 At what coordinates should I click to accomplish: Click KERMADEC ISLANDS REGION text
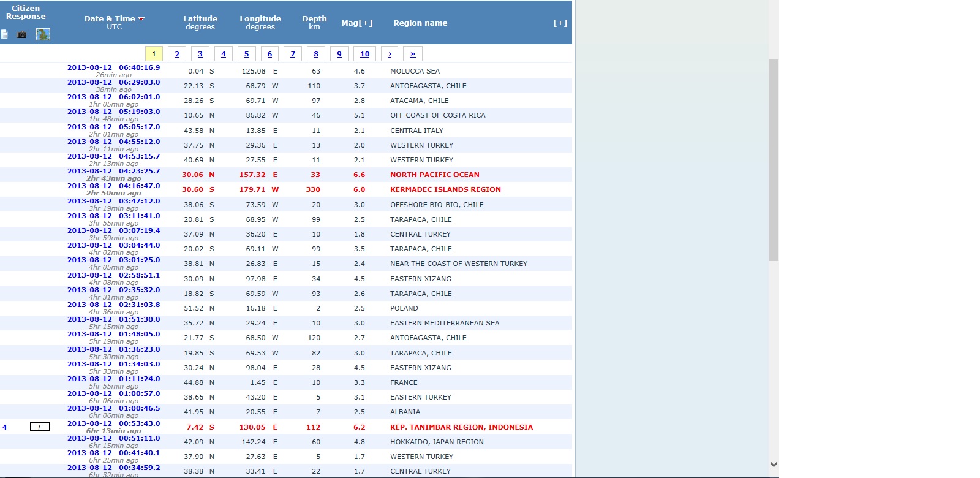pos(445,189)
